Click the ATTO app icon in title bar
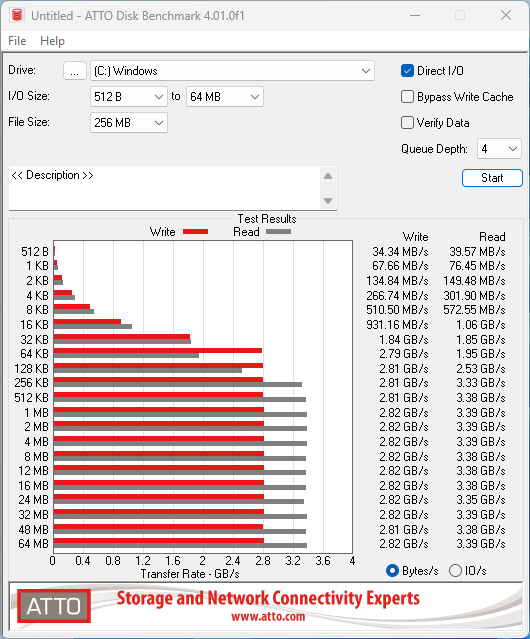This screenshot has height=639, width=530. [17, 15]
